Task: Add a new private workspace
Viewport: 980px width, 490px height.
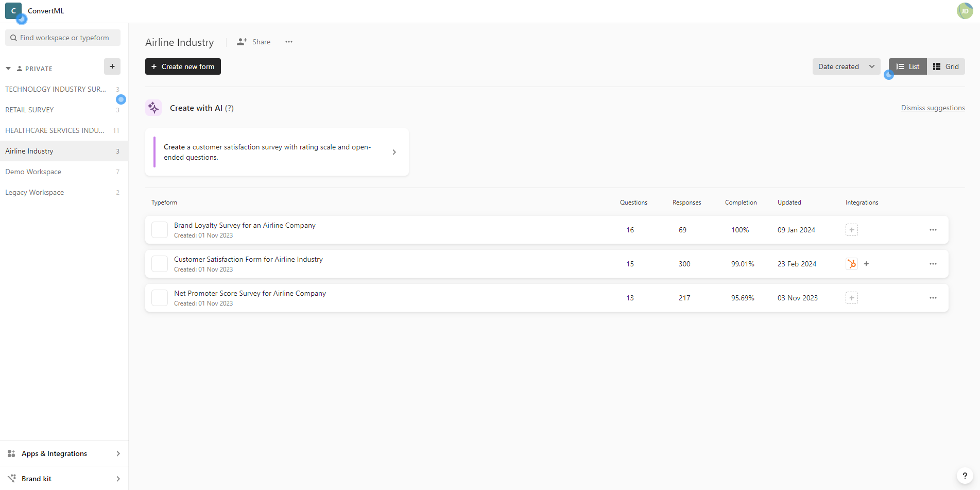Action: pos(112,66)
